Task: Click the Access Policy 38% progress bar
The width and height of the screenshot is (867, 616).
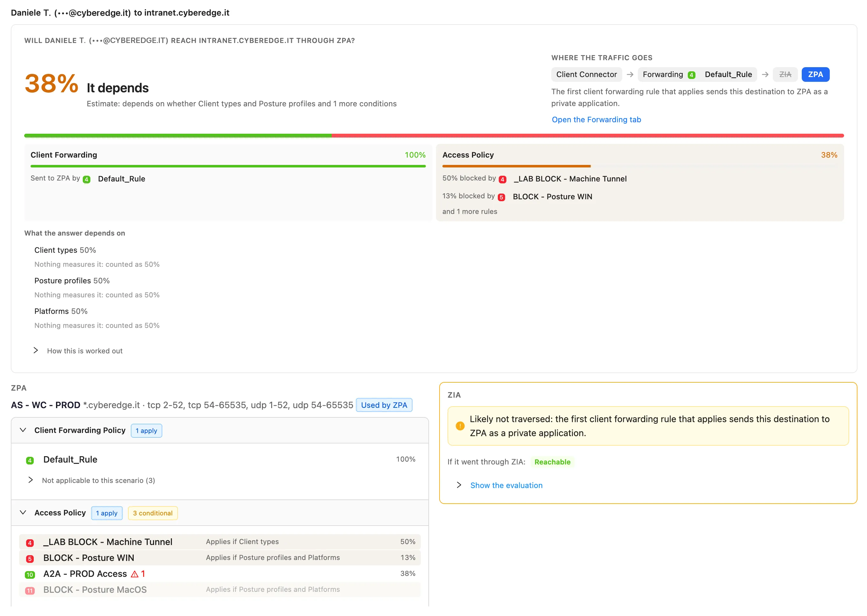Action: [639, 166]
